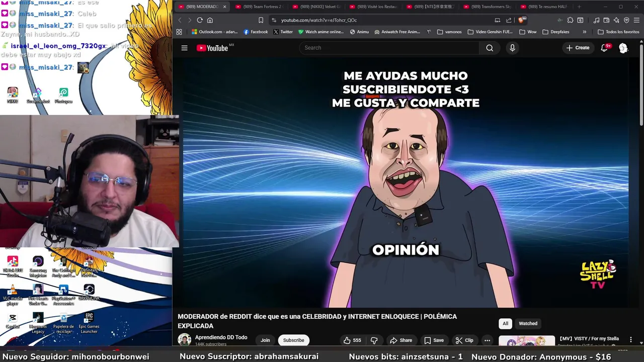Open the Facebook bookmark
The width and height of the screenshot is (644, 362).
point(256,32)
